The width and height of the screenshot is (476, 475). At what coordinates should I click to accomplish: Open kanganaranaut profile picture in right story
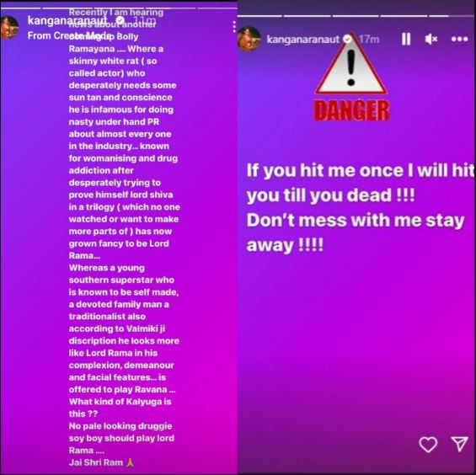pos(249,39)
